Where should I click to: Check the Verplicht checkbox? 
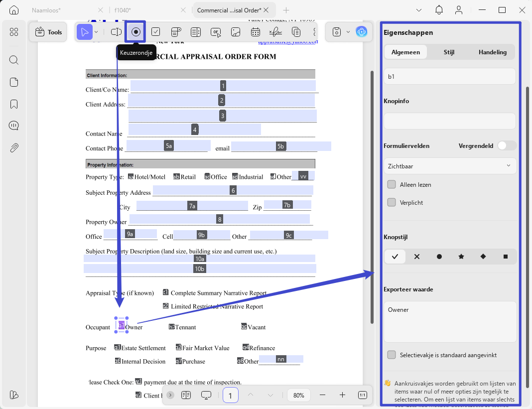click(392, 202)
